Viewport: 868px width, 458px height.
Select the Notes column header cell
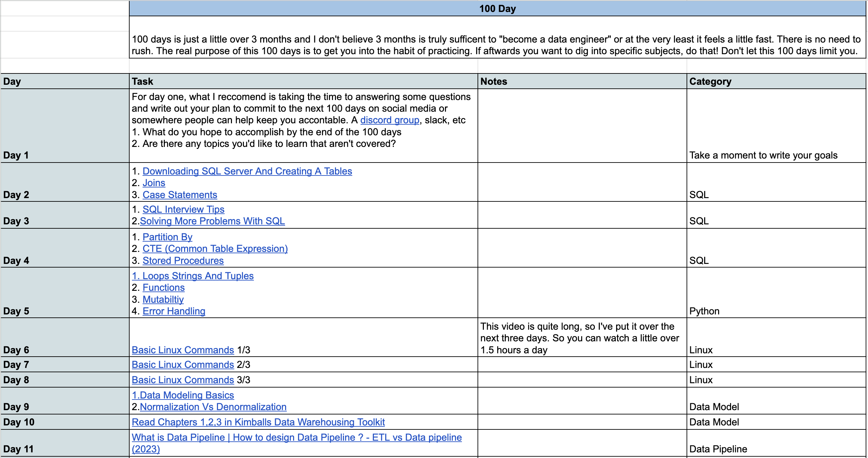coord(582,81)
